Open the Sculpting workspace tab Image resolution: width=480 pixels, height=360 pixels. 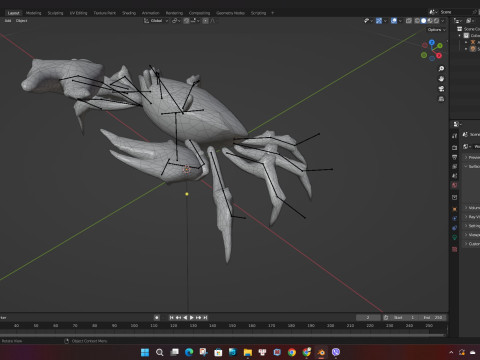tap(55, 13)
